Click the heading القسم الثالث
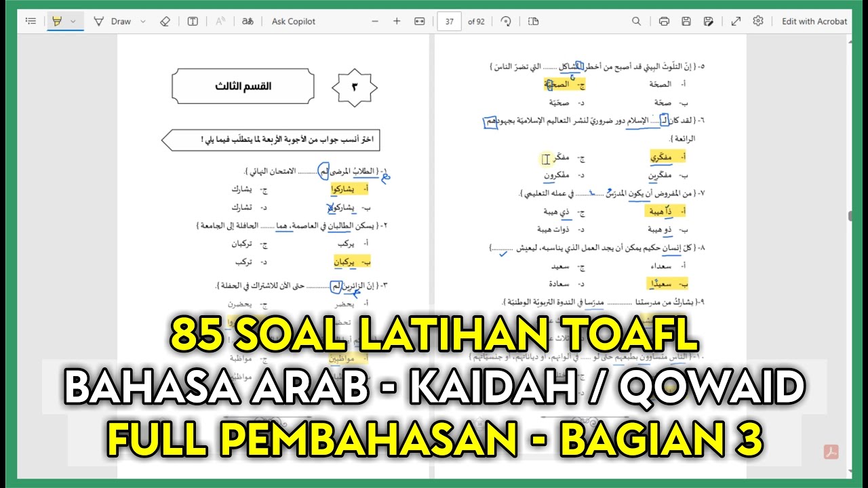Screen dimensions: 868x488 coord(243,87)
